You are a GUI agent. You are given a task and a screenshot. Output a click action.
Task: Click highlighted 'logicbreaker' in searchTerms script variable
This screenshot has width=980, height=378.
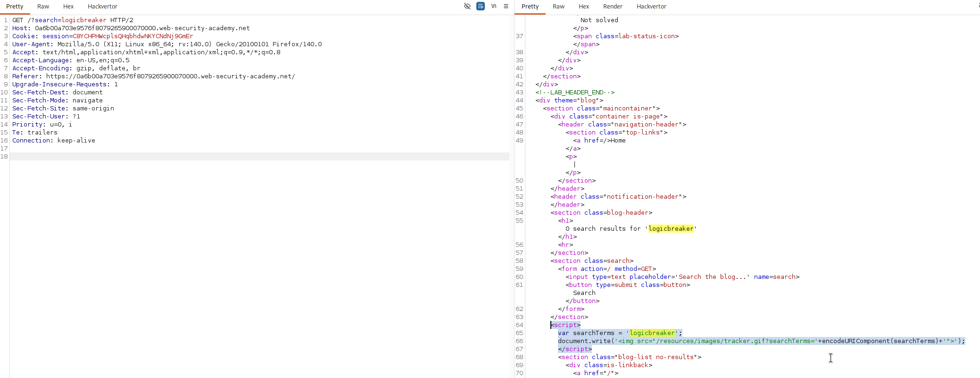point(652,333)
